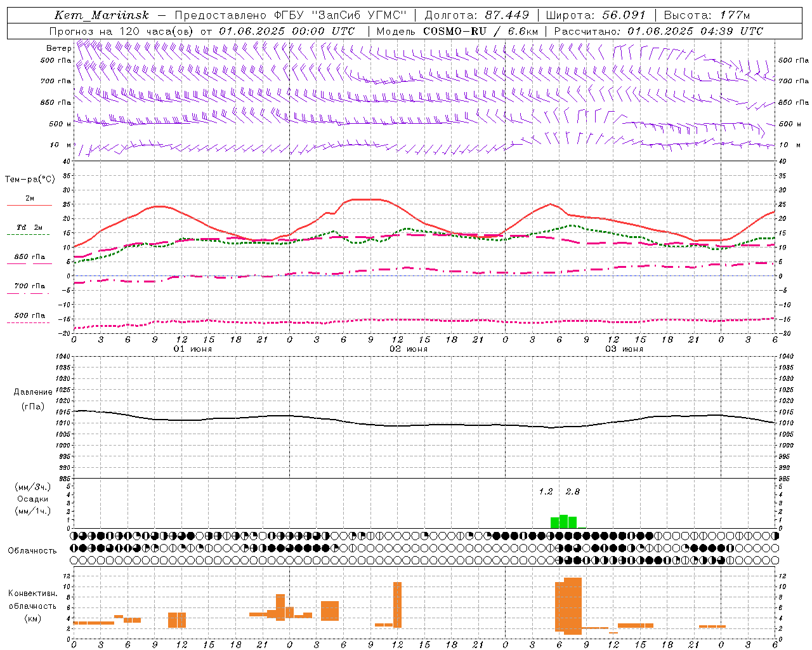Click the Kem_Mariinsk station title

point(101,15)
